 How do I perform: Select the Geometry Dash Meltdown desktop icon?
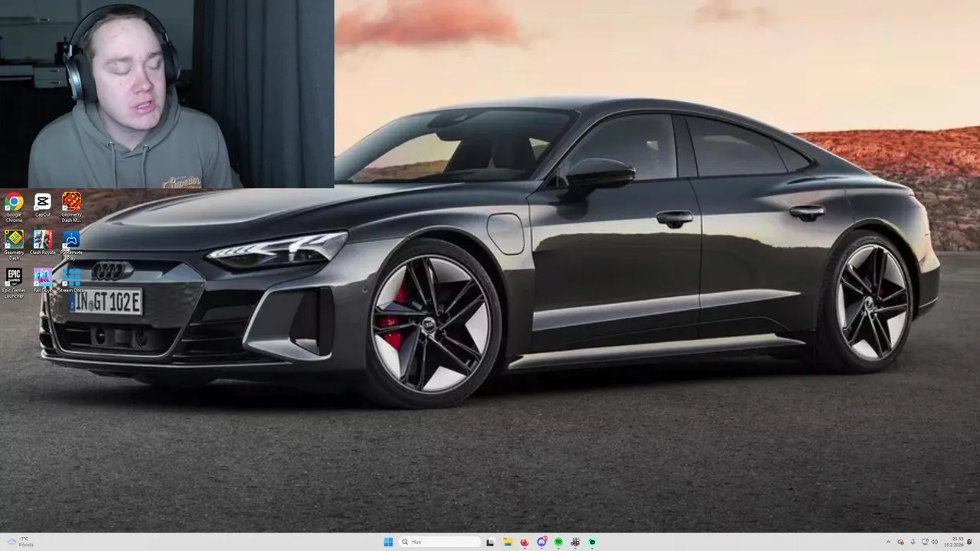[x=71, y=207]
